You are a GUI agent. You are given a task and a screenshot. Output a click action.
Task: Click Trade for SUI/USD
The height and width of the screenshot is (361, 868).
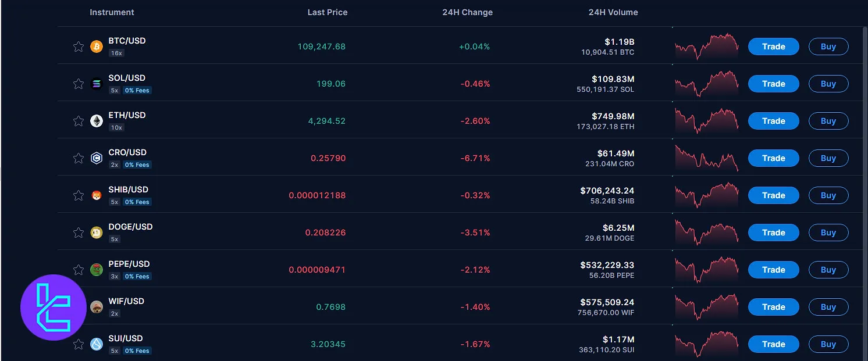(x=773, y=344)
